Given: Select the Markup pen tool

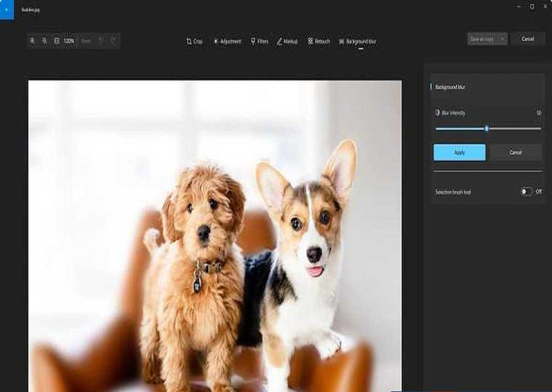Looking at the screenshot, I should pos(287,41).
